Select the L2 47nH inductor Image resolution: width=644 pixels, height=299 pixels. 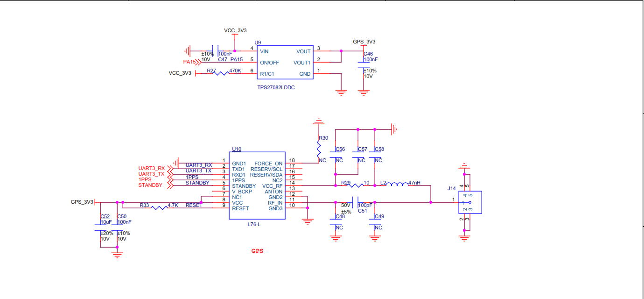[x=397, y=185]
